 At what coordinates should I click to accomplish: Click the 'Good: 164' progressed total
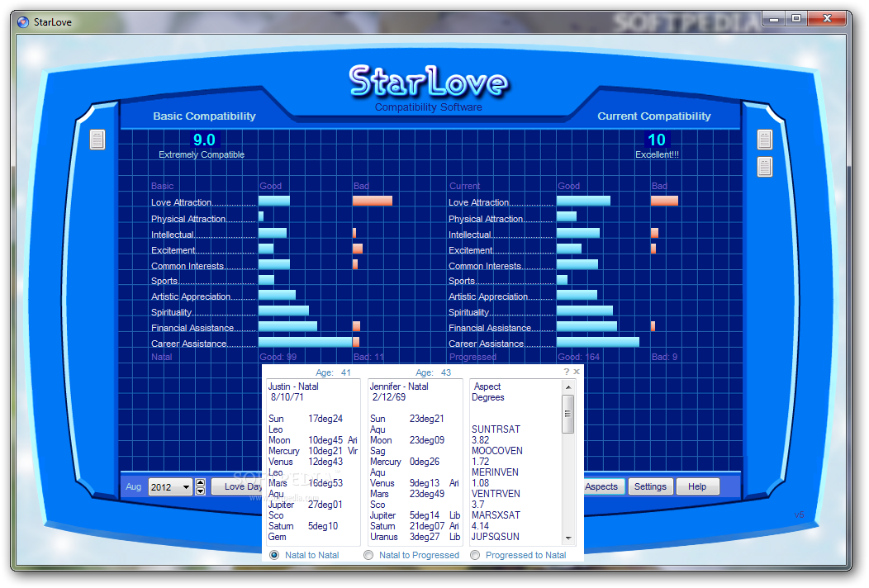(578, 357)
